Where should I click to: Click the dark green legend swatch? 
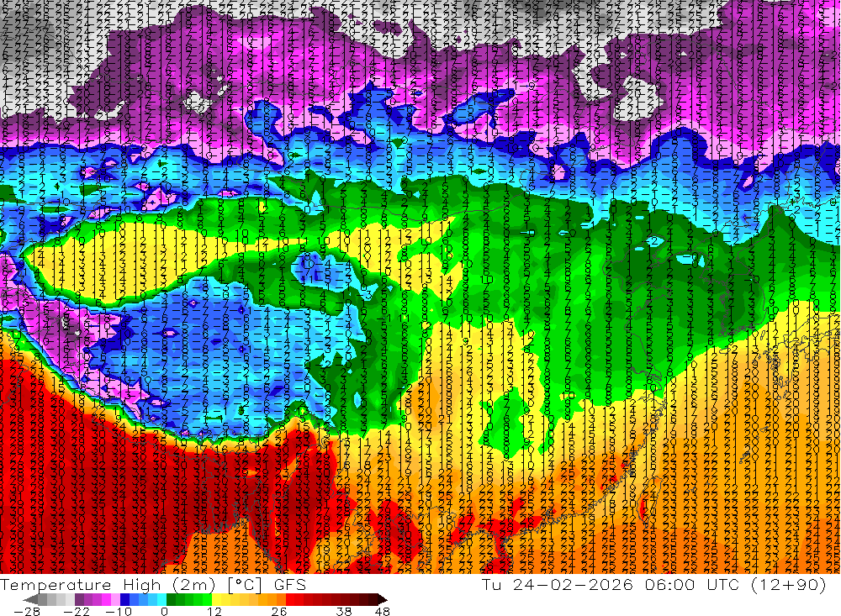(171, 599)
